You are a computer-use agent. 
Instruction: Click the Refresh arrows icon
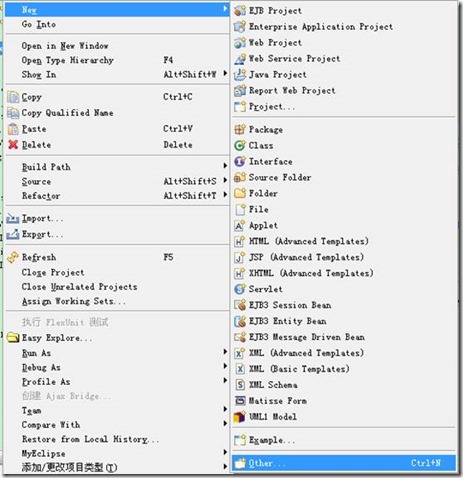[x=13, y=257]
